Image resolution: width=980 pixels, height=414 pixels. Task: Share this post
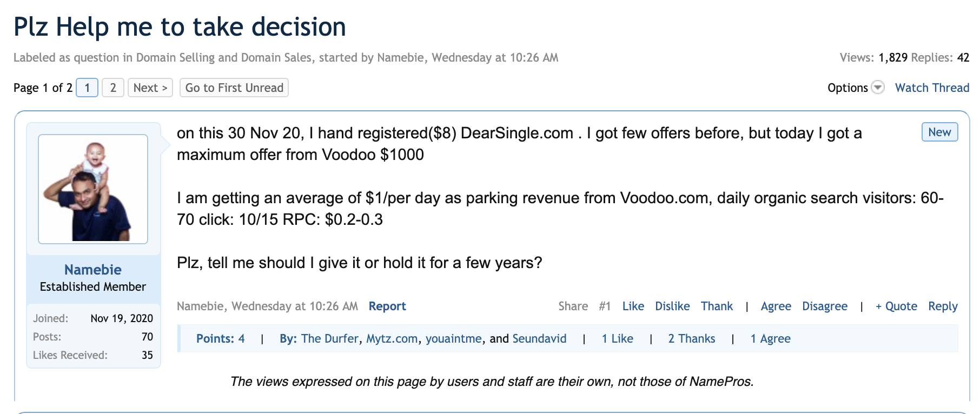pyautogui.click(x=573, y=306)
